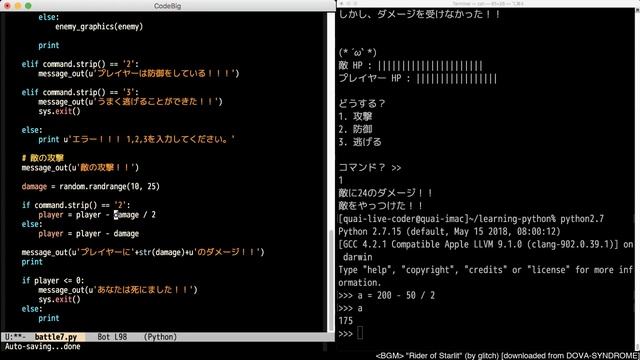Click the 敵をやっつけた！！ terminal line
Image resolution: width=640 pixels, height=360 pixels.
click(x=381, y=206)
